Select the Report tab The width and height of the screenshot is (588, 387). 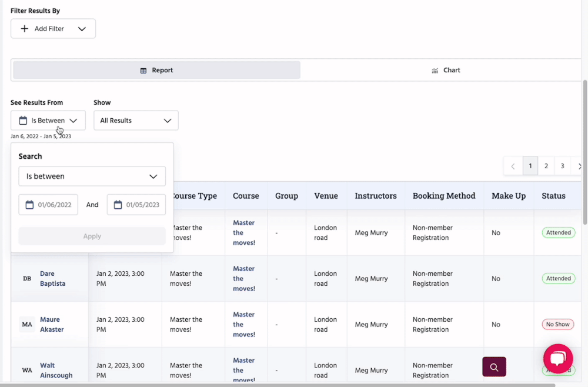pos(156,70)
